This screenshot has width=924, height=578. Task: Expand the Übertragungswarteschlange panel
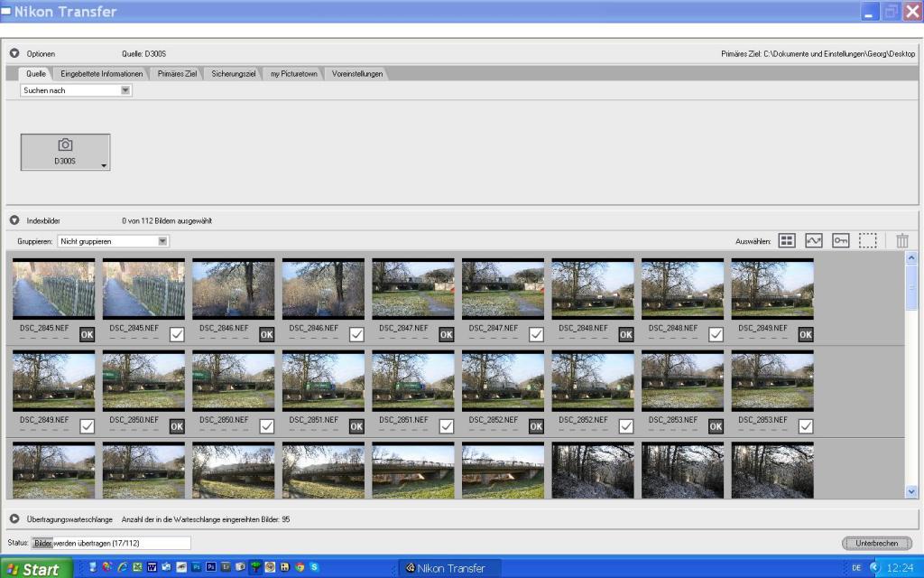pyautogui.click(x=14, y=519)
